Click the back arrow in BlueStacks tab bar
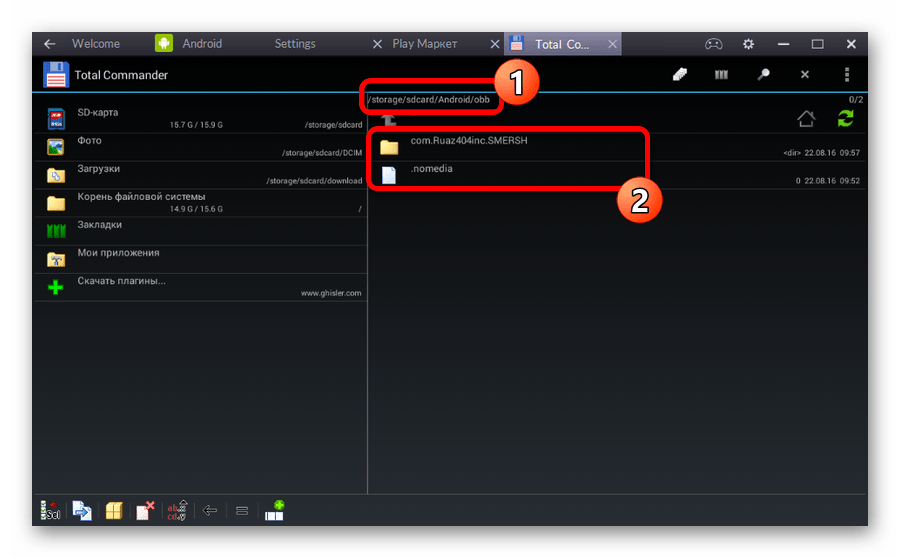This screenshot has height=558, width=900. (50, 44)
